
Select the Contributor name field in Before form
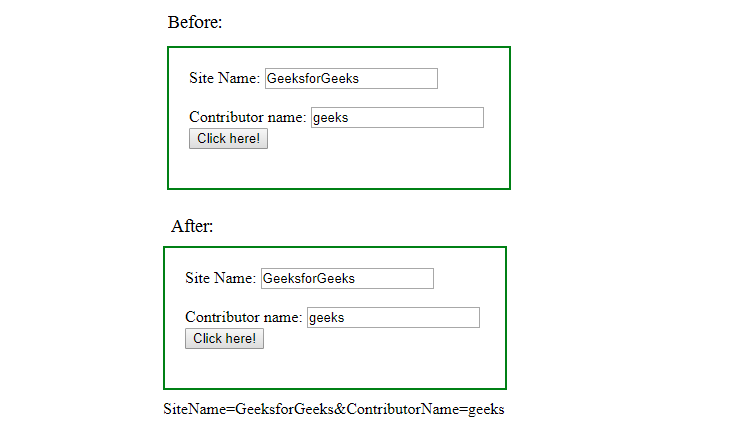(397, 118)
